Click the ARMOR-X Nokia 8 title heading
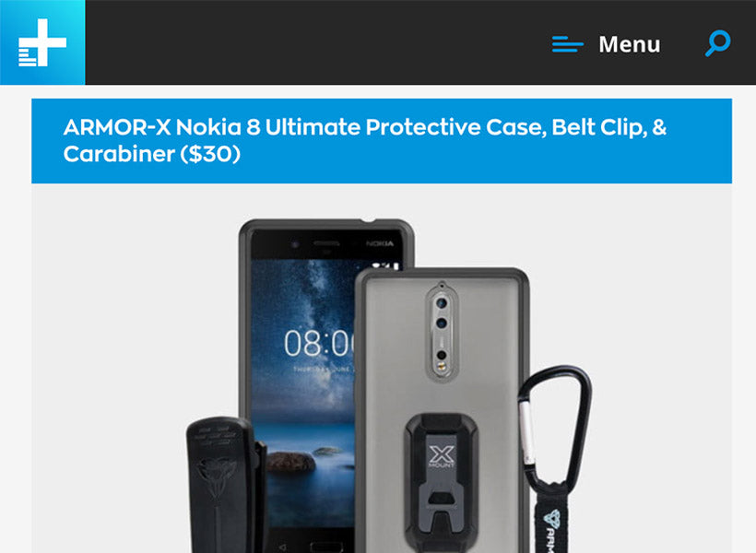Screen dimensions: 756x553 [x=365, y=140]
